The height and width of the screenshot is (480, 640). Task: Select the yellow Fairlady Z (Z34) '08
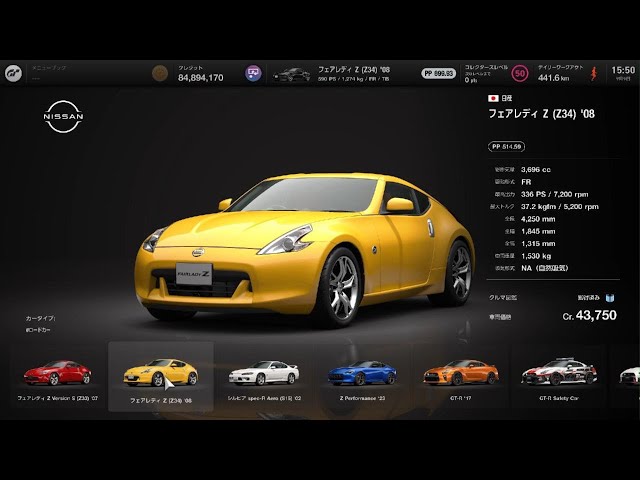coord(161,377)
